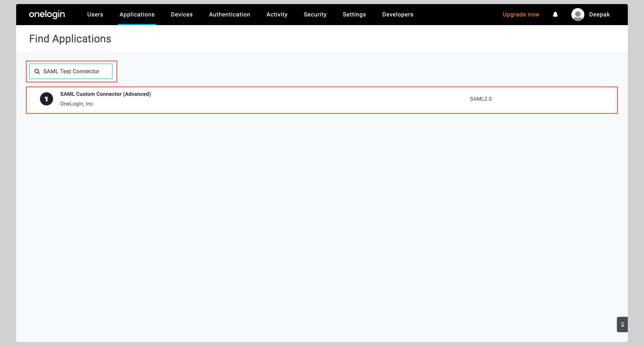Click the OneLogin Inc. publisher link
The image size is (644, 346).
coord(77,104)
